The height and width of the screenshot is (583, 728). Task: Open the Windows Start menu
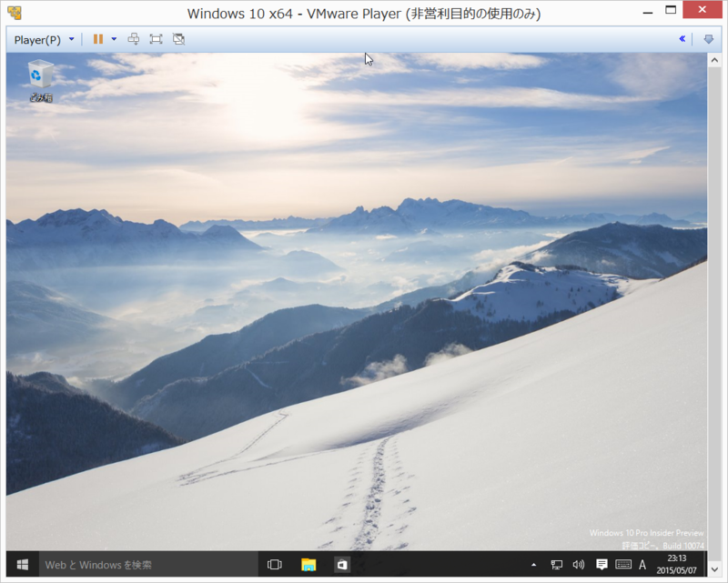click(x=22, y=565)
